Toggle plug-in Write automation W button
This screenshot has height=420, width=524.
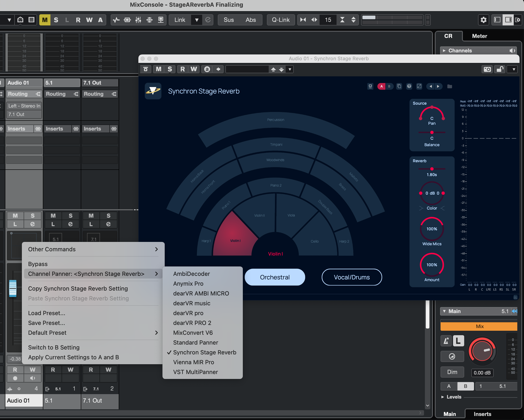194,69
